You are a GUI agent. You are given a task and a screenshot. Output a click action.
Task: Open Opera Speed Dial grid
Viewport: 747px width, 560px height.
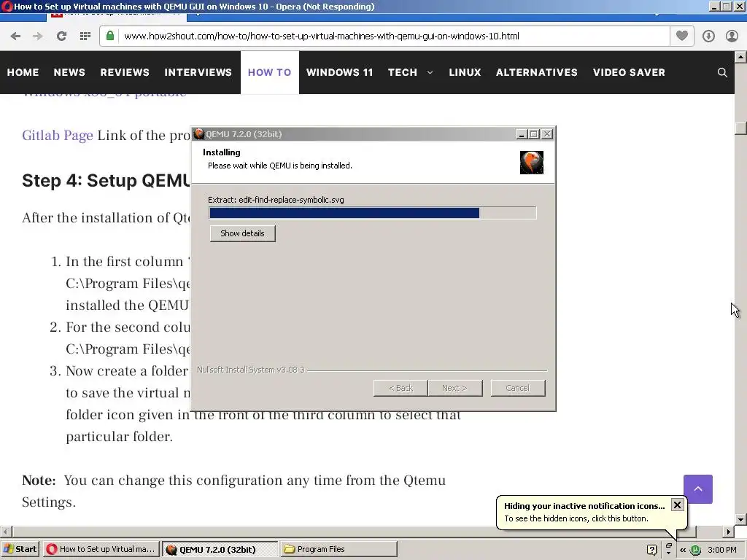click(85, 36)
